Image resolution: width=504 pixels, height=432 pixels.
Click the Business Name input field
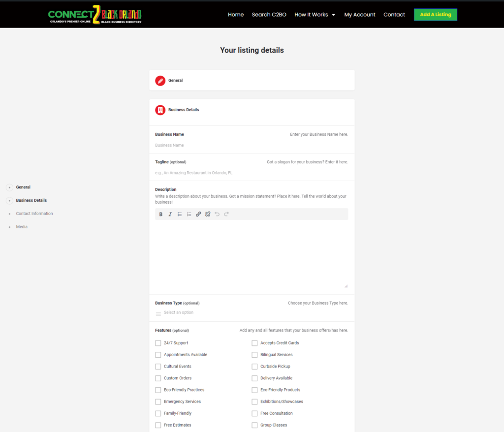[x=251, y=145]
